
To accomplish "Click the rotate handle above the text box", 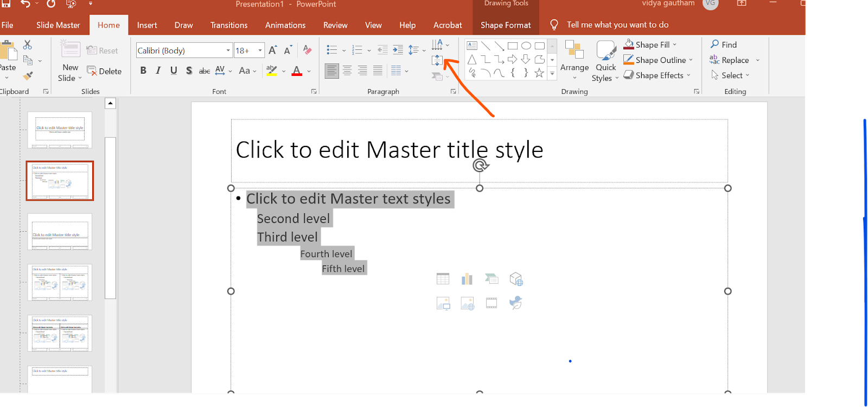I will tap(480, 165).
